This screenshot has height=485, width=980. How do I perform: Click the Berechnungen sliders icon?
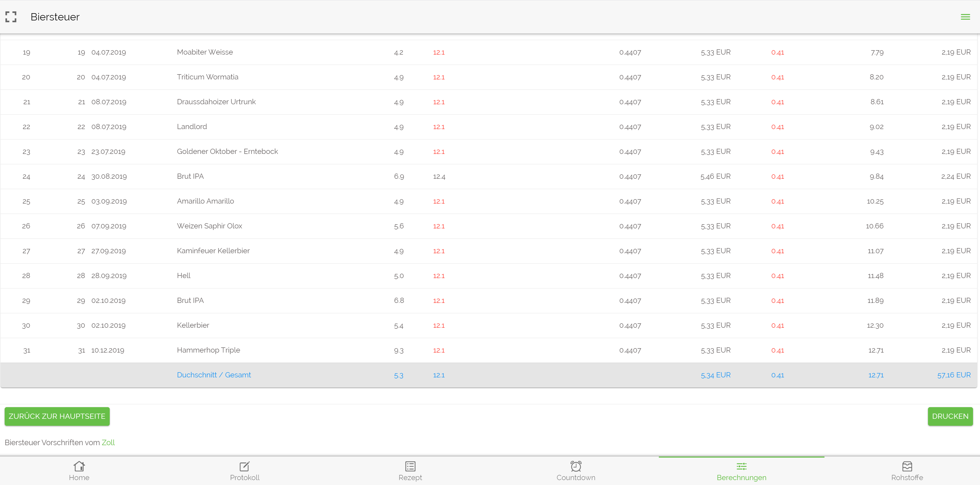(741, 466)
